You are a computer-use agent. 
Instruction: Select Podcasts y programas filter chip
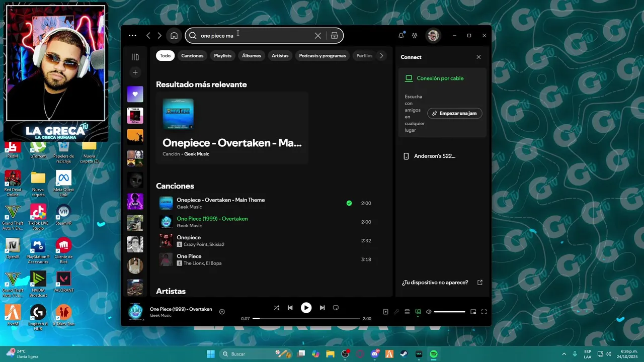[x=323, y=56]
